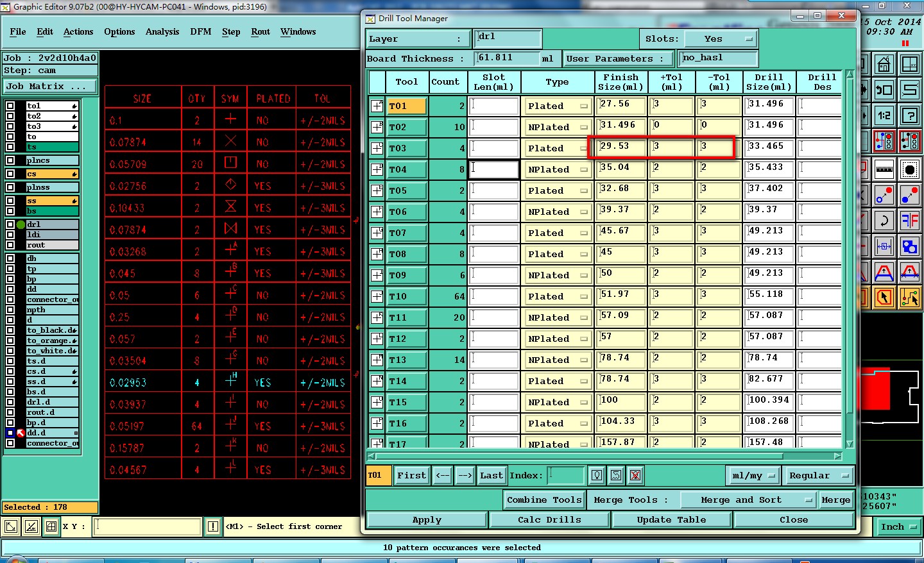Image resolution: width=924 pixels, height=563 pixels.
Task: Click the exclamation mark icon in coordinate bar
Action: tap(213, 526)
